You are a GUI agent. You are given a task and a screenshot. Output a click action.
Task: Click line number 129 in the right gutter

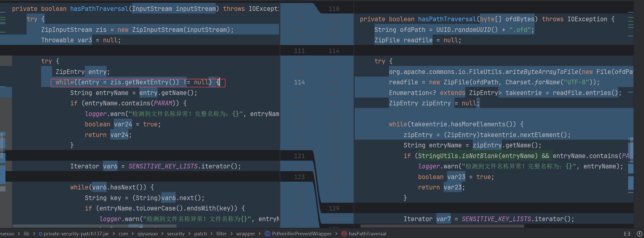(x=334, y=208)
